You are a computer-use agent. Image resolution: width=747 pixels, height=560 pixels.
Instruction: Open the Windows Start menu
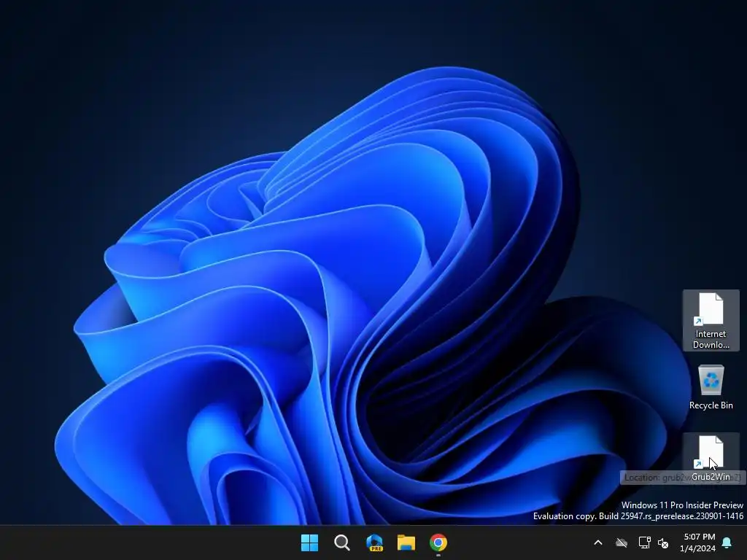click(x=309, y=542)
